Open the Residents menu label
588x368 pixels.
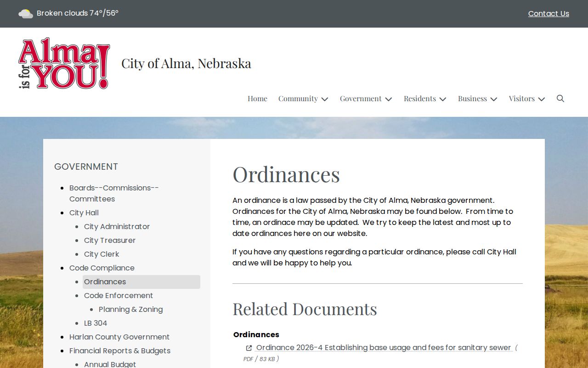click(420, 98)
